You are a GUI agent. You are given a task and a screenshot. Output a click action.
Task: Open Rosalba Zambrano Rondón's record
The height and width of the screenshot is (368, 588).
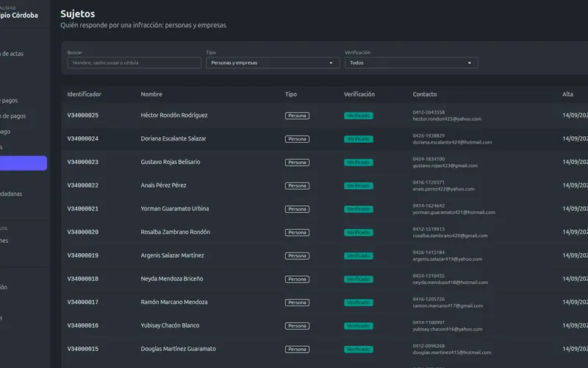pos(175,232)
